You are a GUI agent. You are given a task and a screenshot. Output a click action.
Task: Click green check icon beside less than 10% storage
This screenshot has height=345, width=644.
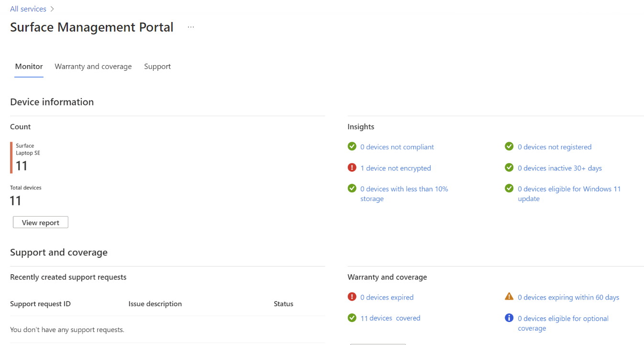point(352,189)
